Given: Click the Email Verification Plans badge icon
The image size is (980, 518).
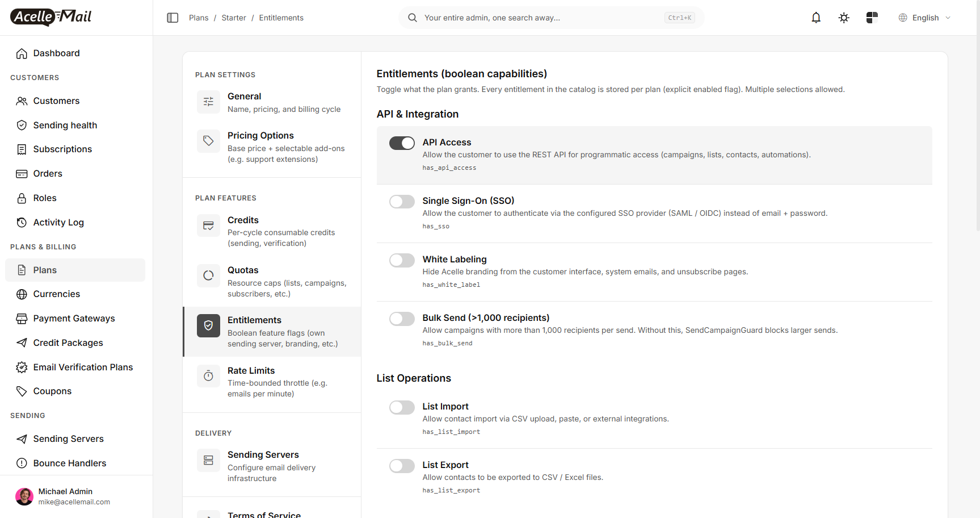Looking at the screenshot, I should click(22, 367).
